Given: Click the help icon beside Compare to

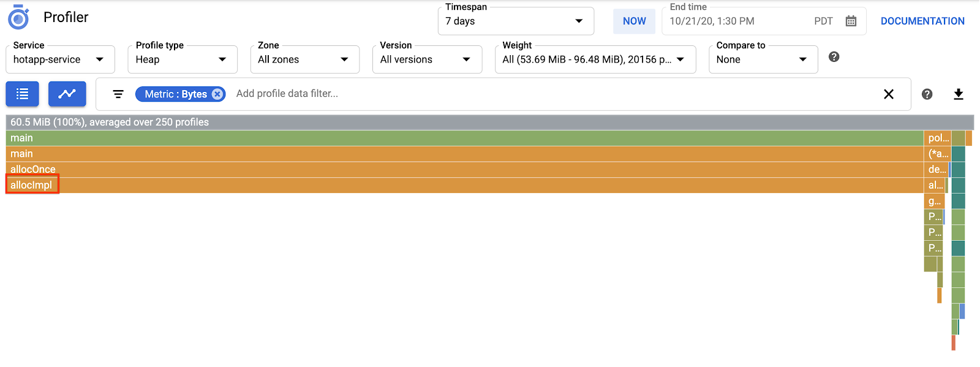Looking at the screenshot, I should pos(834,57).
